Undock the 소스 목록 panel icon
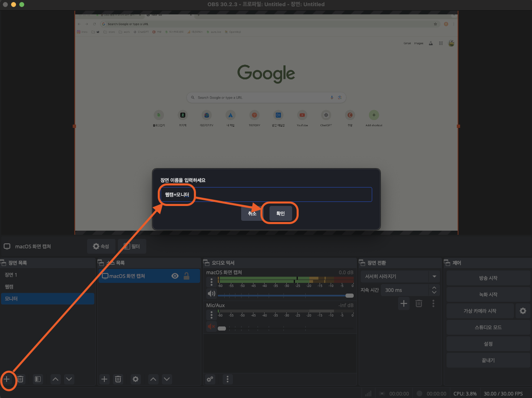Viewport: 532px width, 398px height. (101, 263)
